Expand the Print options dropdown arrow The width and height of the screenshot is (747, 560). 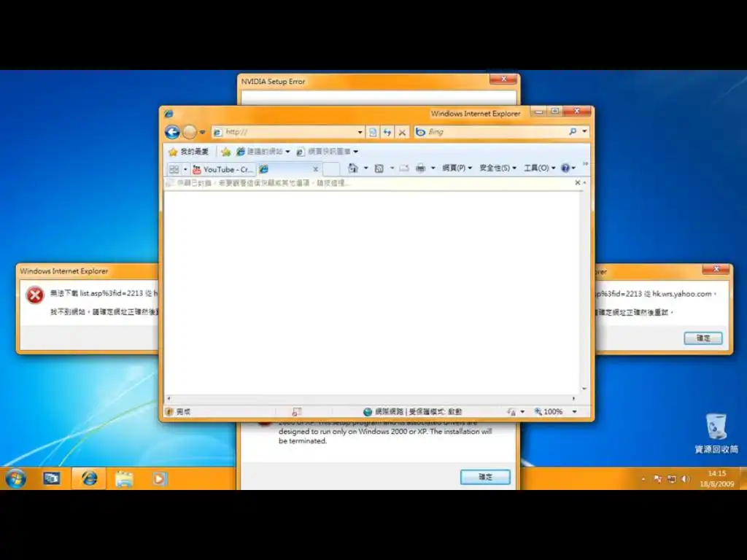433,168
